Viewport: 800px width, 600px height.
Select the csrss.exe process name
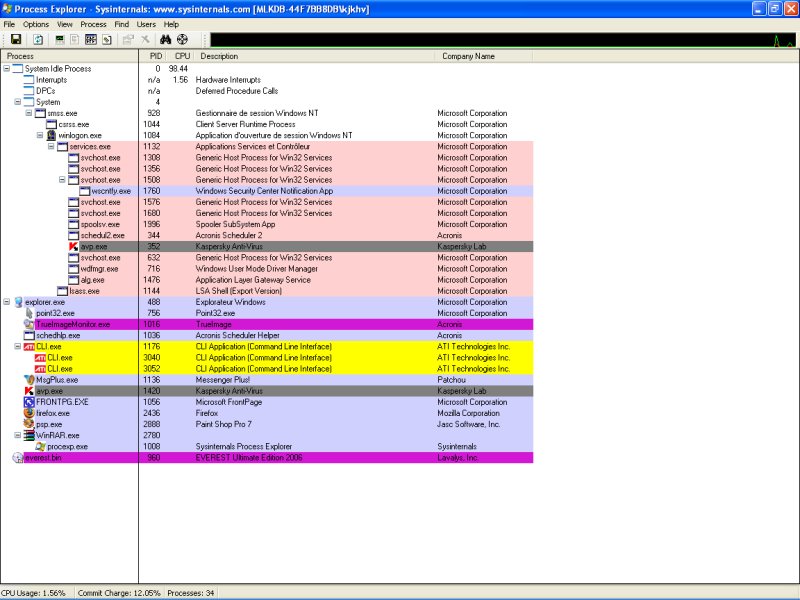point(74,124)
